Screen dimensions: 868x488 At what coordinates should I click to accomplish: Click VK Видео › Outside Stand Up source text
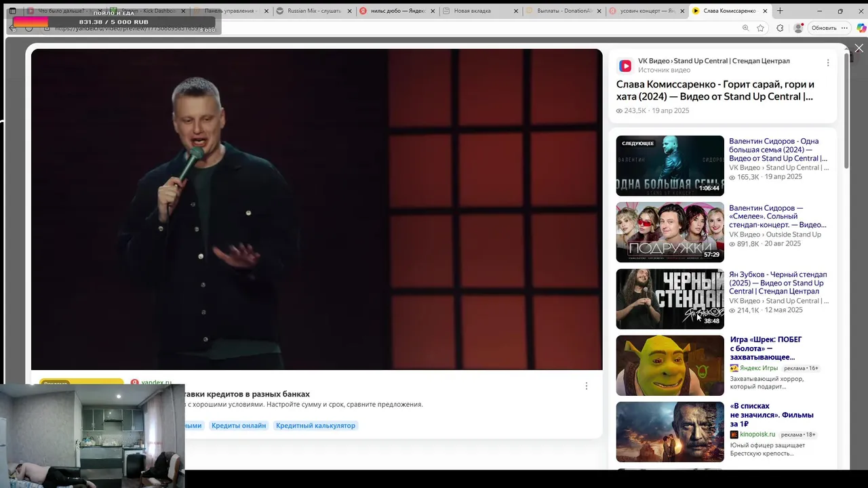coord(775,235)
